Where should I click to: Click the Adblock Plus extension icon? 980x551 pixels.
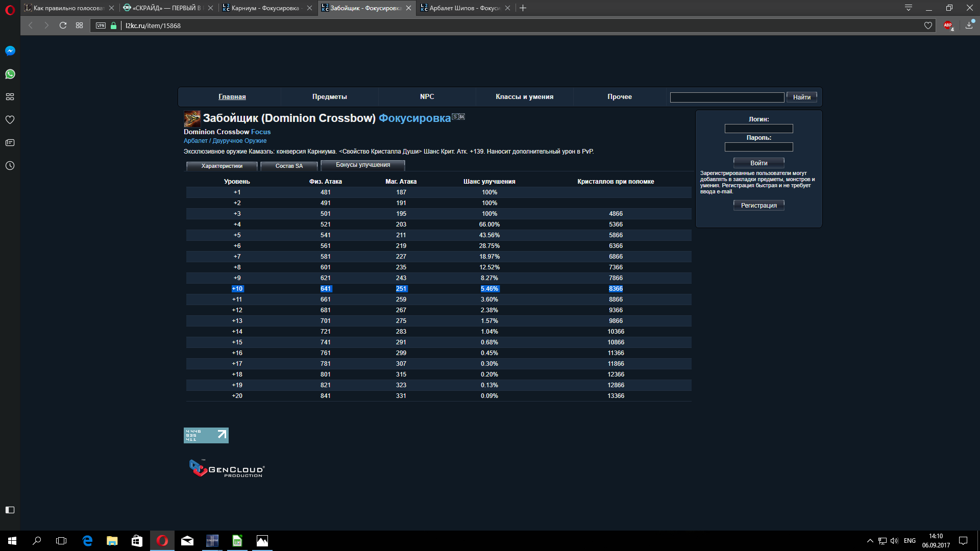[948, 26]
